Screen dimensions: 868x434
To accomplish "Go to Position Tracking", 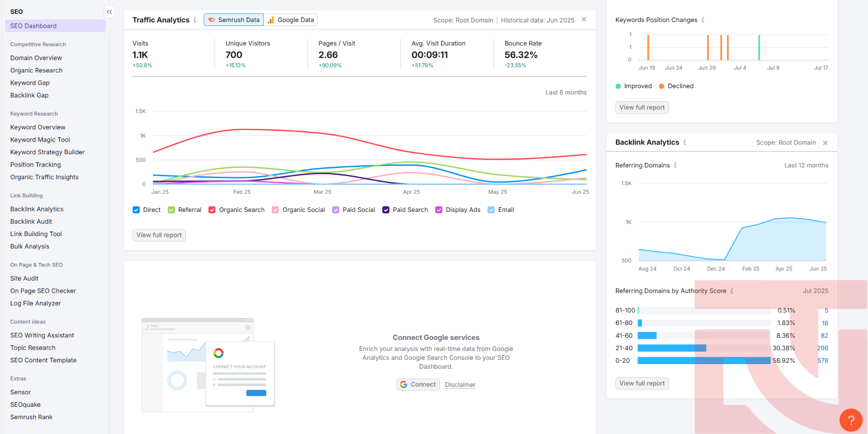I will 36,164.
